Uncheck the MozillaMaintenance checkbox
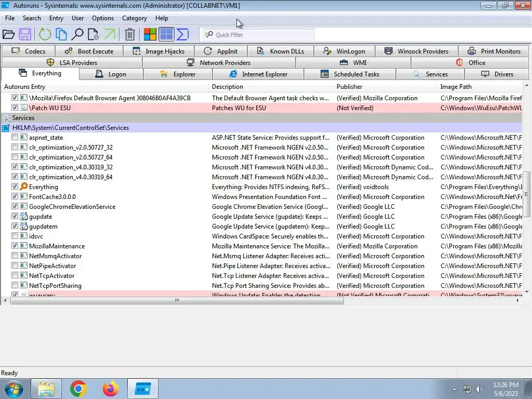Image resolution: width=532 pixels, height=399 pixels. [x=15, y=245]
